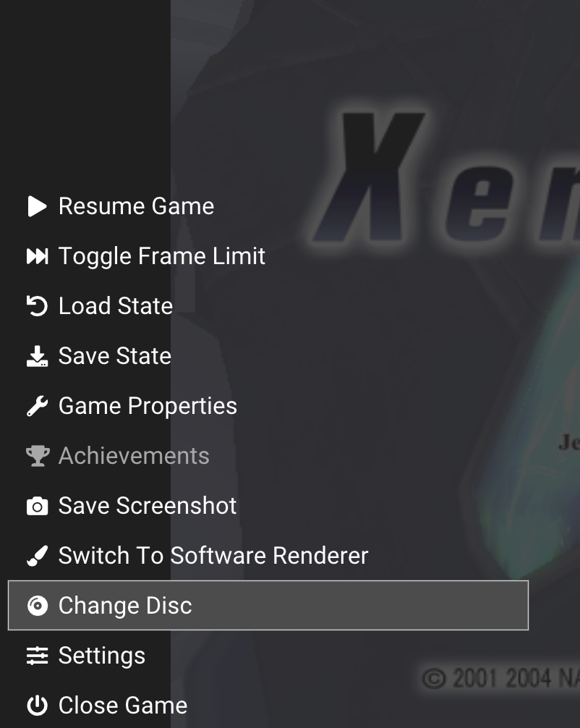Click the fast-forward icon for Toggle Frame Limit
580x728 pixels.
click(x=37, y=256)
